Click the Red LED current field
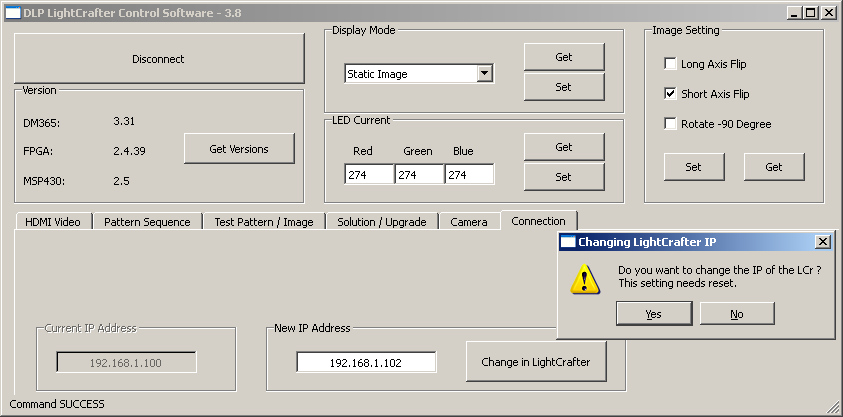 tap(369, 175)
